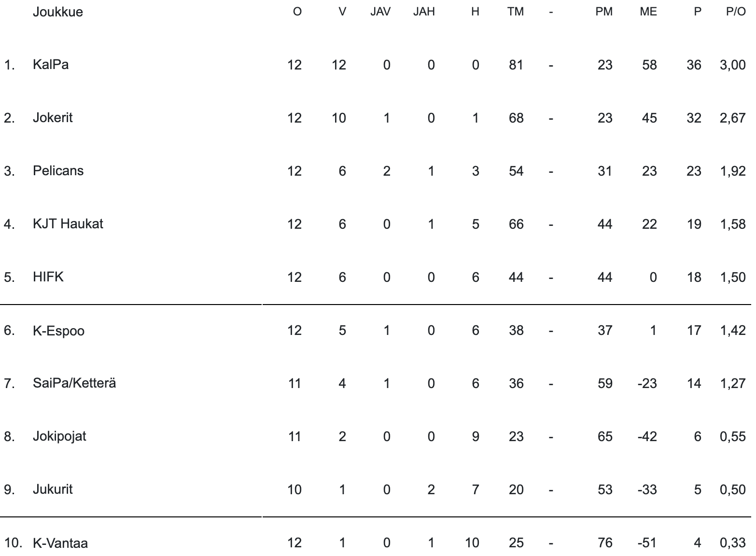The image size is (756, 556).
Task: Select the JAV column header
Action: click(x=380, y=12)
